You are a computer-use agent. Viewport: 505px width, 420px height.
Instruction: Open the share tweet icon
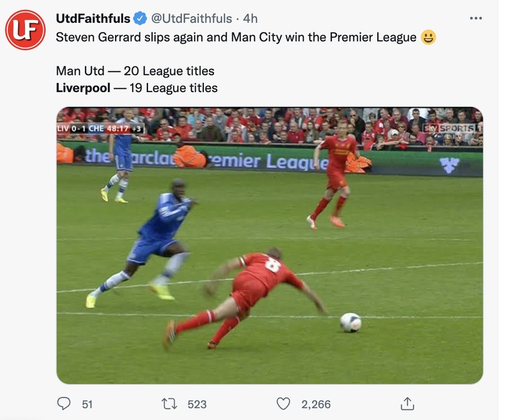(x=407, y=404)
